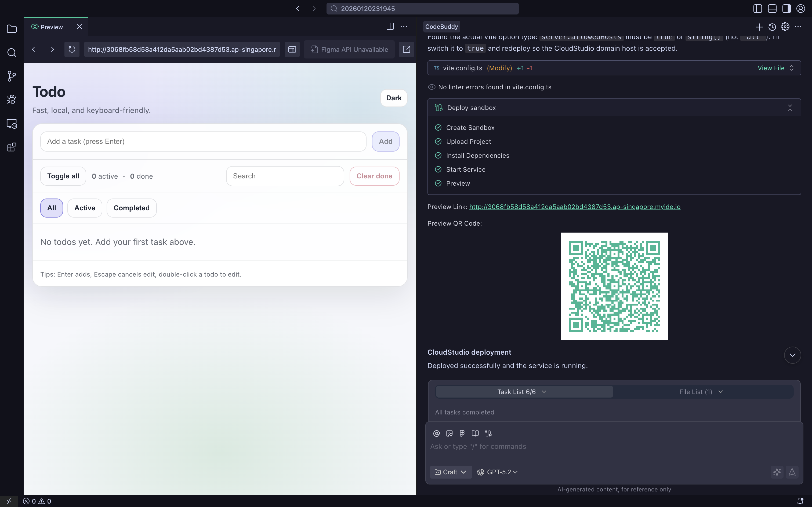
Task: Select the Active filter tab
Action: coord(85,208)
